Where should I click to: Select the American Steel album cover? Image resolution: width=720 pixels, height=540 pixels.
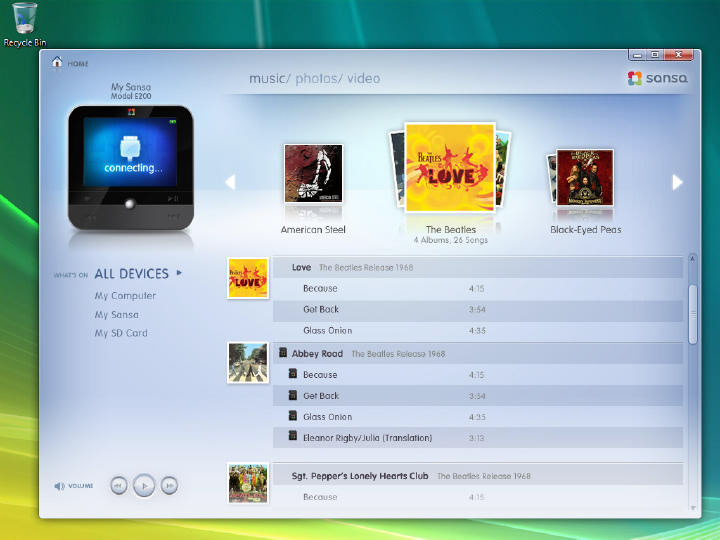point(313,174)
